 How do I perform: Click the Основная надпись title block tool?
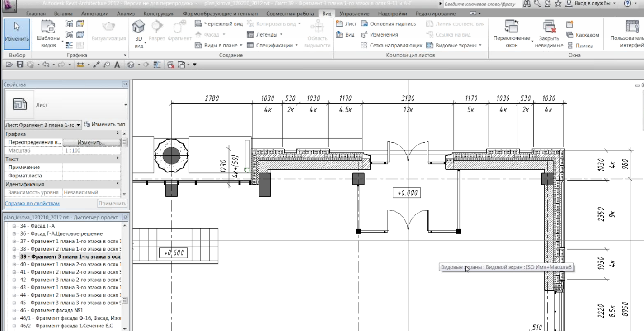pos(388,23)
